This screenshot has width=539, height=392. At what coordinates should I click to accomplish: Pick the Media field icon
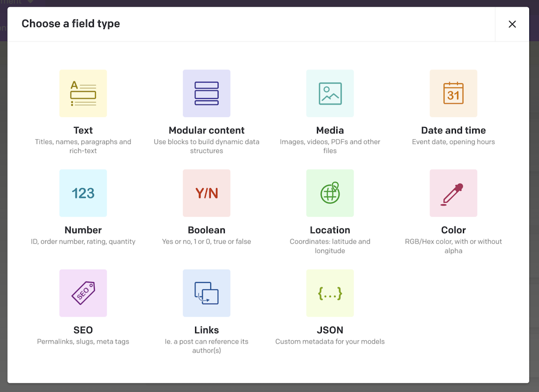330,93
